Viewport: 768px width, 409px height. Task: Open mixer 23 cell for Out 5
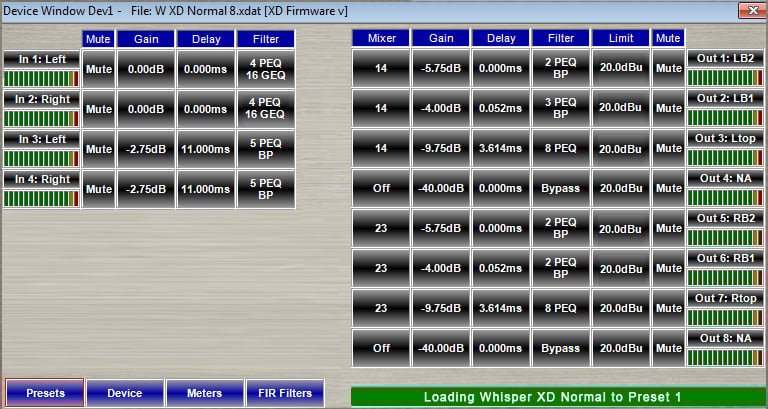[x=380, y=228]
